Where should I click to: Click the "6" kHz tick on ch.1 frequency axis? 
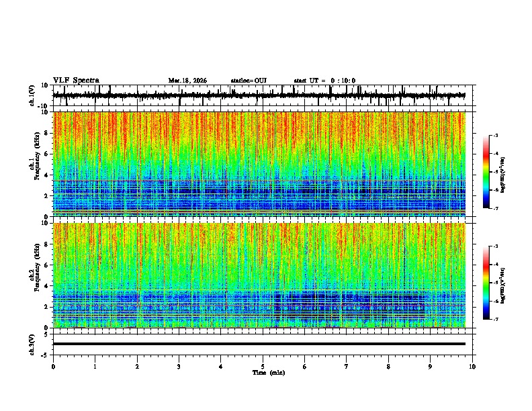coord(47,154)
